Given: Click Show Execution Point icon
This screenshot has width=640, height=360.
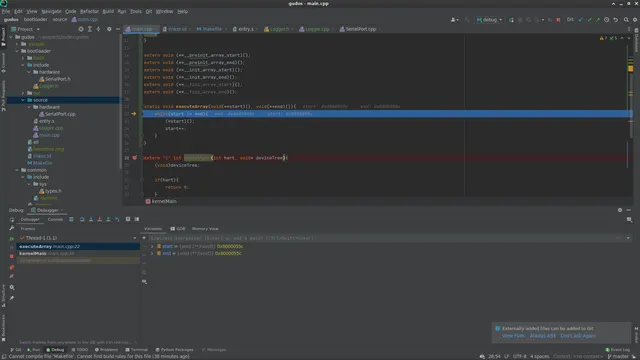Looking at the screenshot, I should click(71, 219).
